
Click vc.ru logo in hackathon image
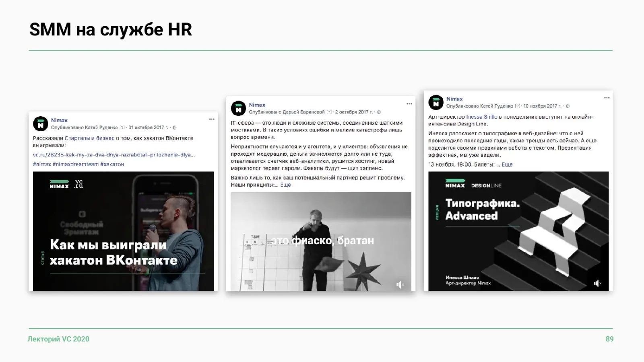pyautogui.click(x=79, y=184)
